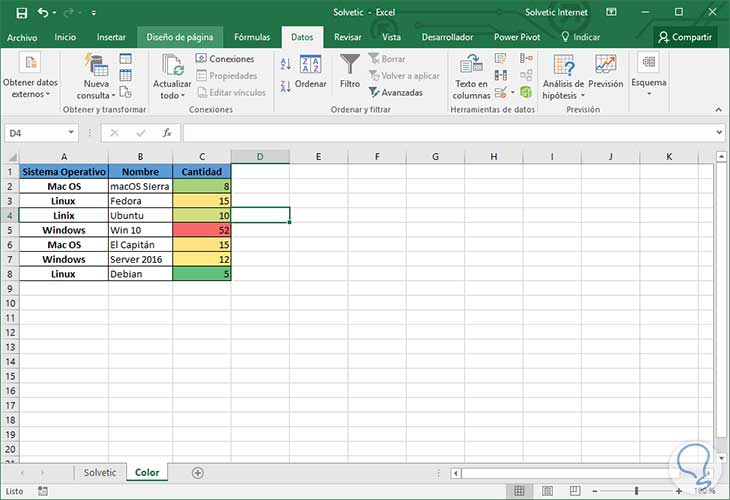This screenshot has height=500, width=730.
Task: Open the Desarrollador tab
Action: pos(447,37)
